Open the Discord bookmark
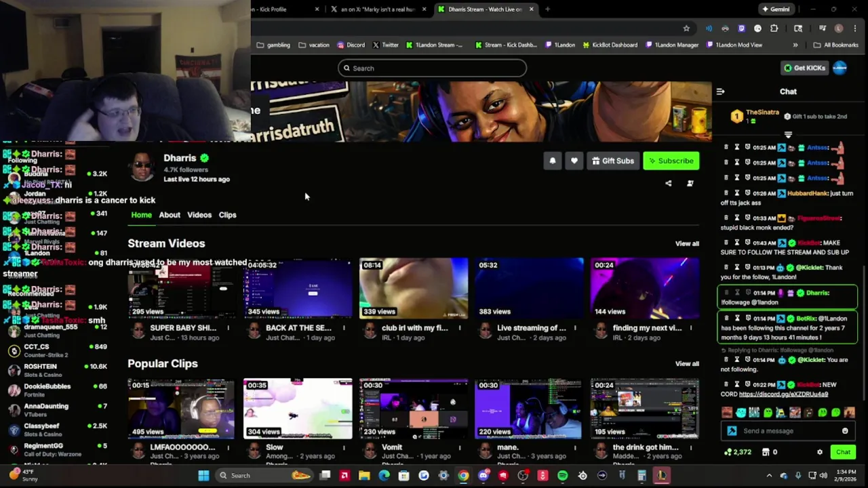The image size is (868, 488). tap(351, 45)
